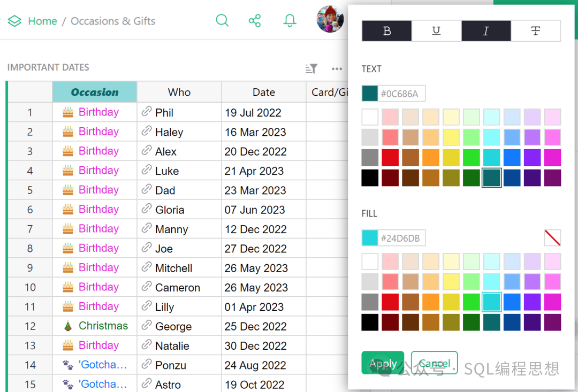Select the Date column header
This screenshot has height=392, width=578.
[263, 92]
